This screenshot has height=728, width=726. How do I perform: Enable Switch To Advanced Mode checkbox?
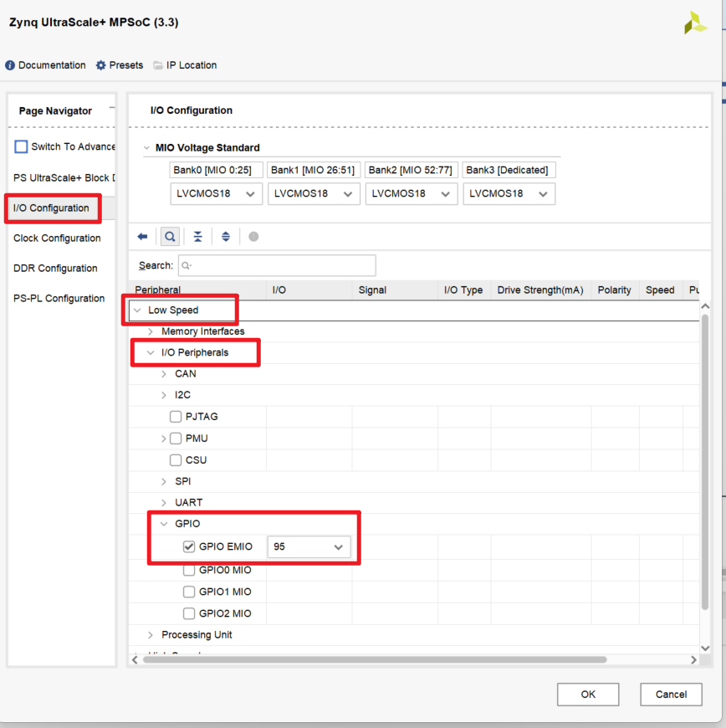coord(21,146)
